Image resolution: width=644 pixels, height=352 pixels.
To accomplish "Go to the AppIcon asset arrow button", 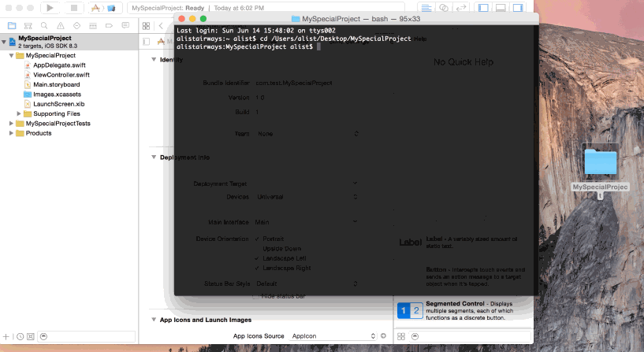I will [383, 335].
